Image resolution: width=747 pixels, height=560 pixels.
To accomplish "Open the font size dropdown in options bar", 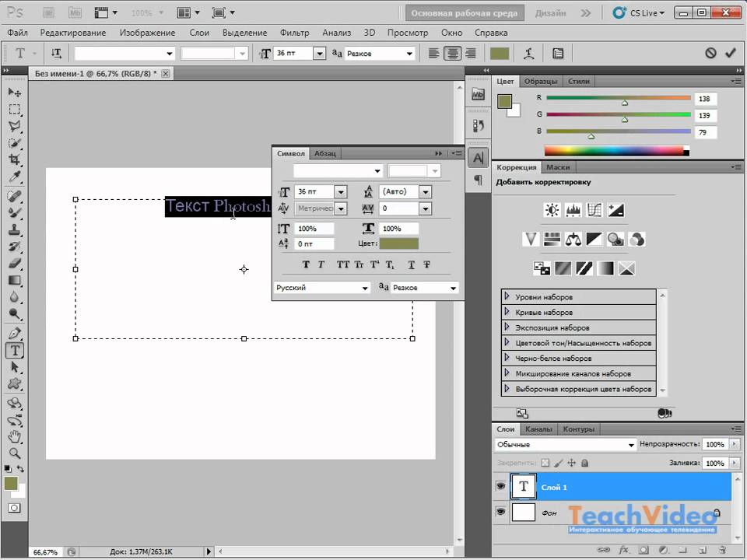I will [x=319, y=53].
